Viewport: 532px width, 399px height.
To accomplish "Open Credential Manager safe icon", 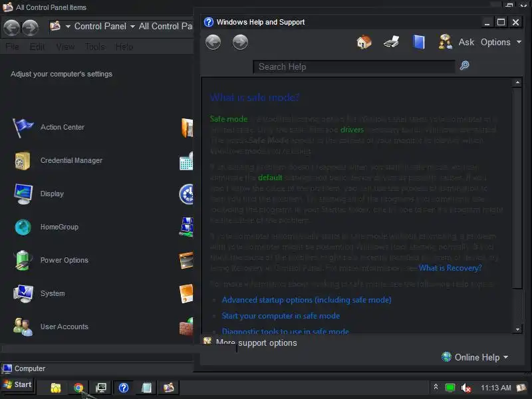I will (23, 160).
